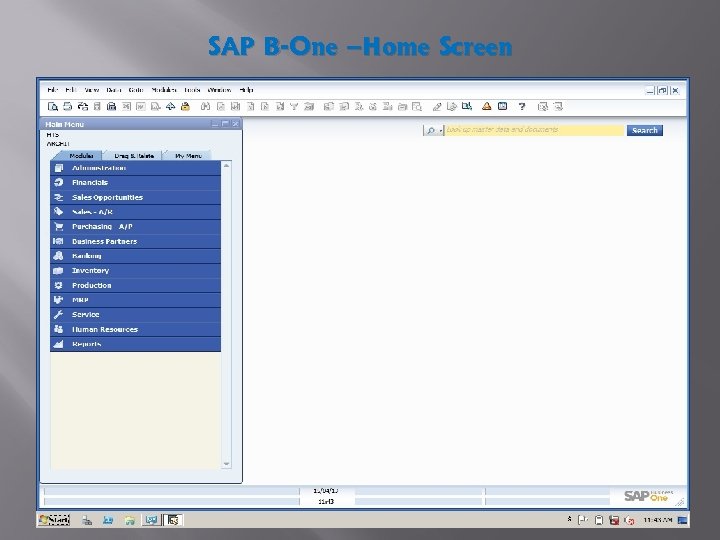720x540 pixels.
Task: Click the master data search input field
Action: (x=534, y=130)
